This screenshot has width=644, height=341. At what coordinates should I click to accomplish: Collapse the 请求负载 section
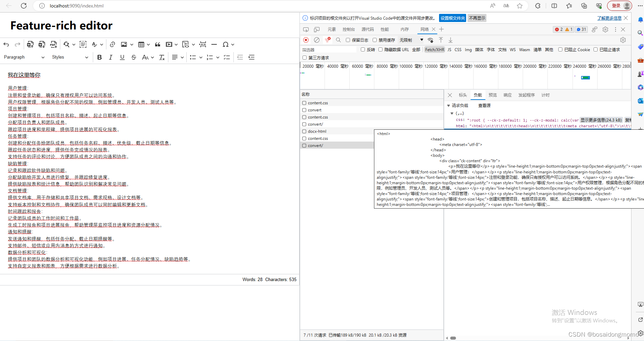(x=449, y=106)
